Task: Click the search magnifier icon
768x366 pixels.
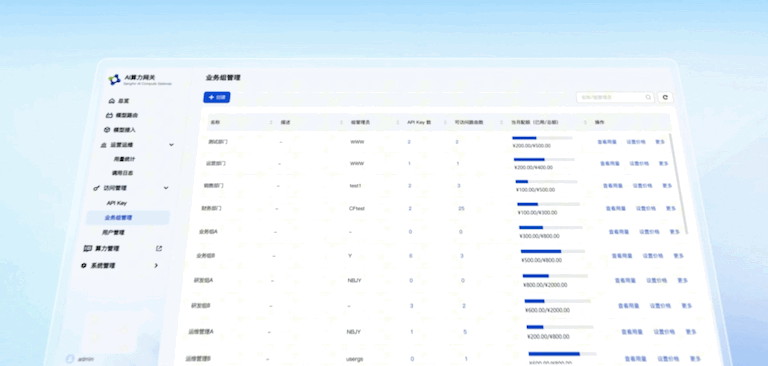Action: click(x=648, y=97)
